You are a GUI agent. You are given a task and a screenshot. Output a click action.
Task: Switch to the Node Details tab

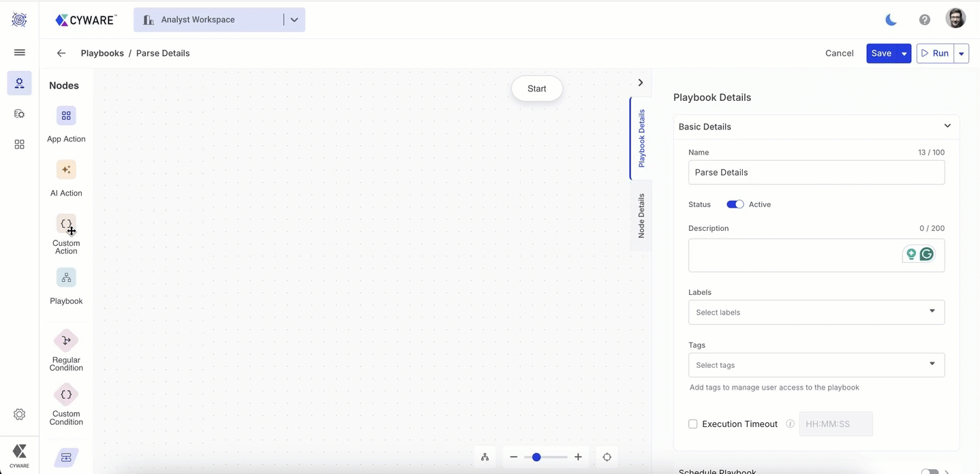(641, 215)
